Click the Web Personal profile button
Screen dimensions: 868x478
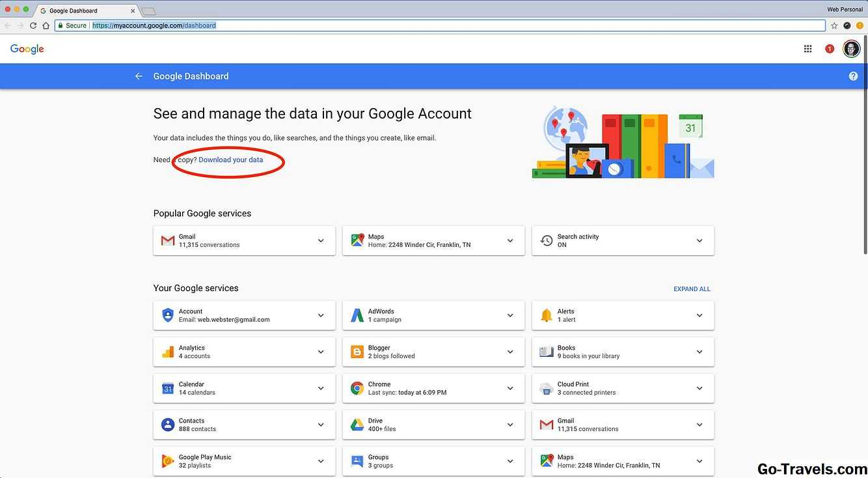[x=845, y=9]
